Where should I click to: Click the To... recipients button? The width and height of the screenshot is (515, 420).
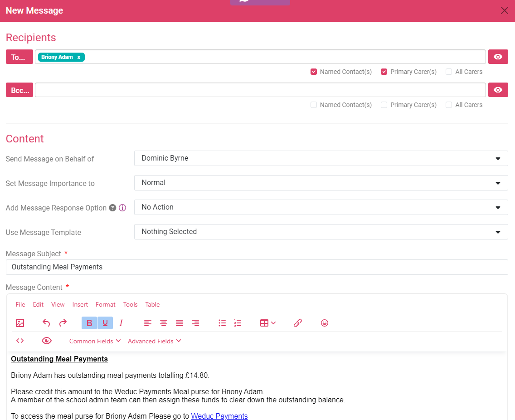19,57
